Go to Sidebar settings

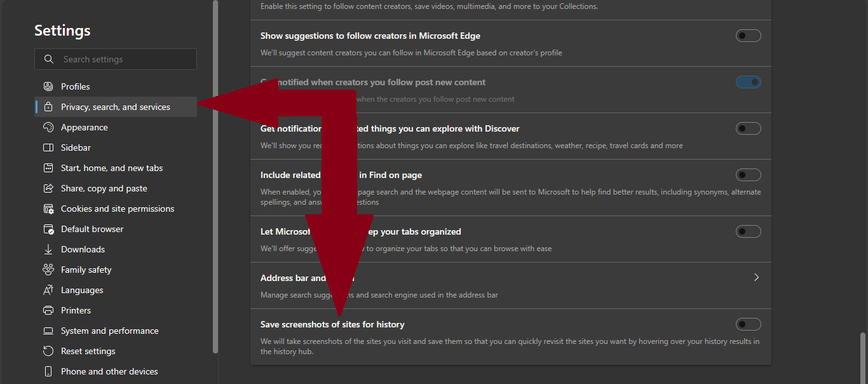(116, 147)
